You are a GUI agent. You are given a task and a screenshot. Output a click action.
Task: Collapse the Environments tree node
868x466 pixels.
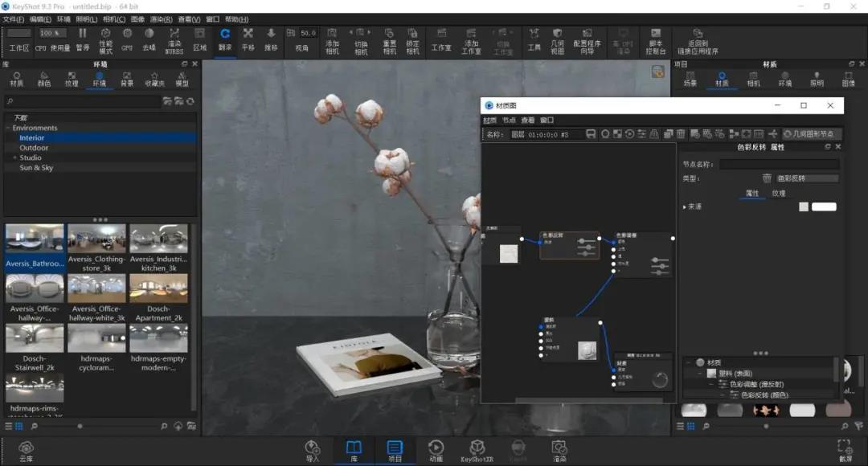[x=8, y=128]
